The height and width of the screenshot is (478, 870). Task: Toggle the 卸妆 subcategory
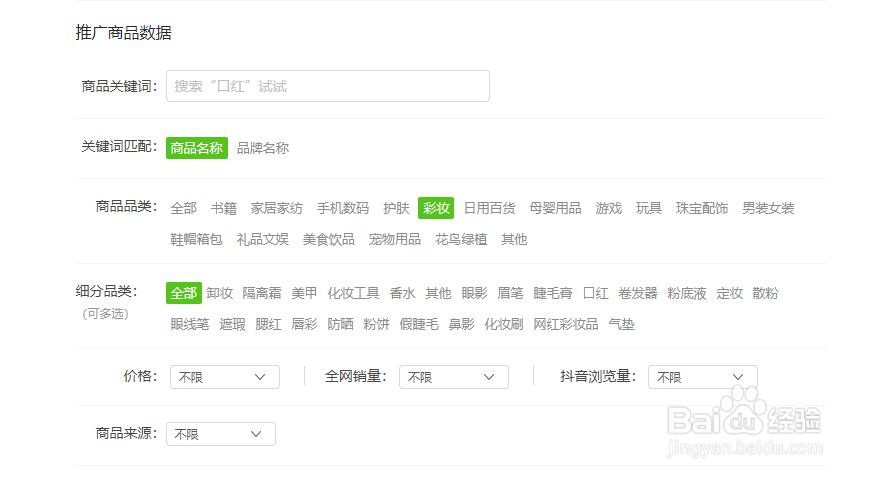click(220, 293)
